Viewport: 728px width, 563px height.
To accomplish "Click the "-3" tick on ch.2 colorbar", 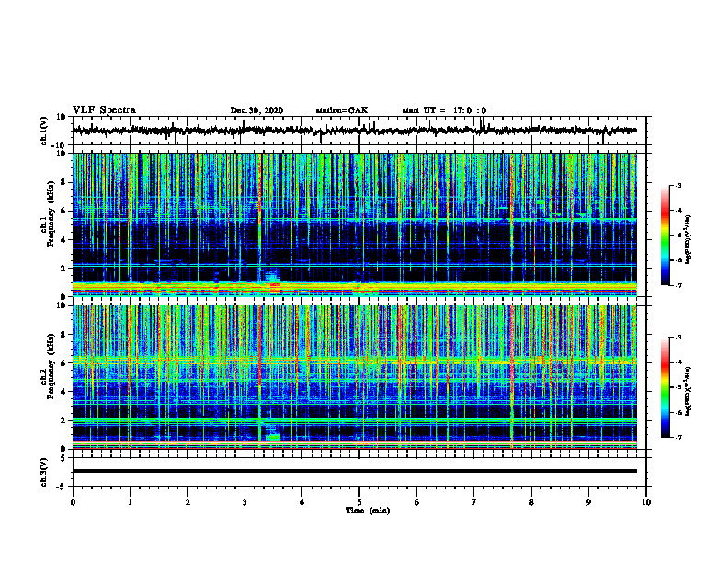I will point(677,338).
